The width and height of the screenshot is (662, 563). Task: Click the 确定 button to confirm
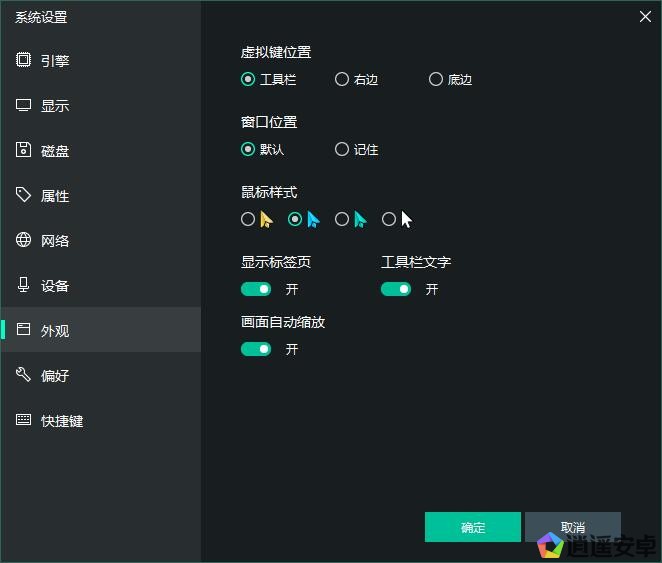tap(472, 527)
